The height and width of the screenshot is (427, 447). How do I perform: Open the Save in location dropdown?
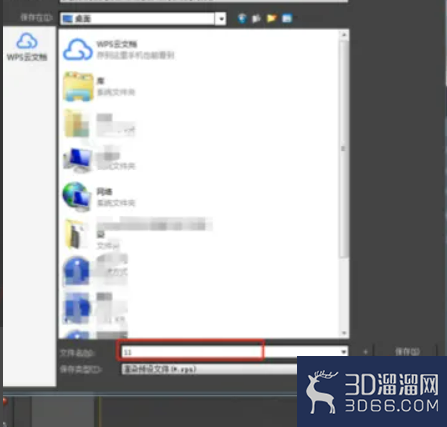coord(221,19)
